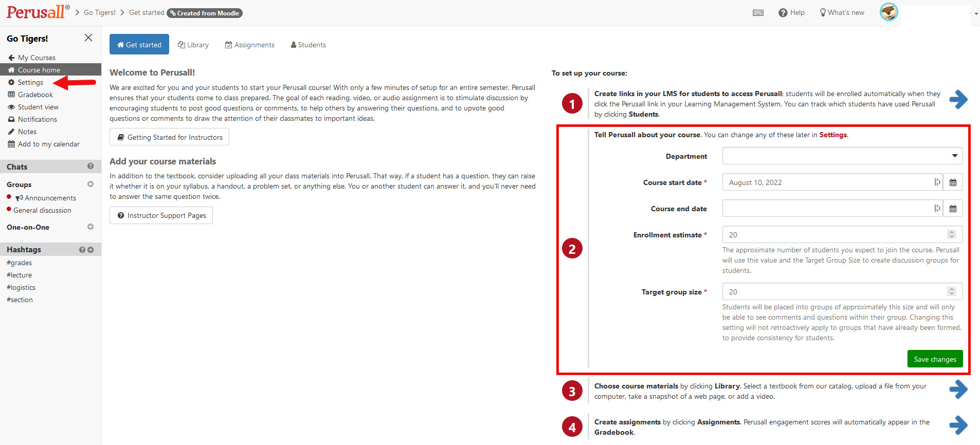This screenshot has height=445, width=980.
Task: Switch to the Students tab
Action: tap(308, 45)
